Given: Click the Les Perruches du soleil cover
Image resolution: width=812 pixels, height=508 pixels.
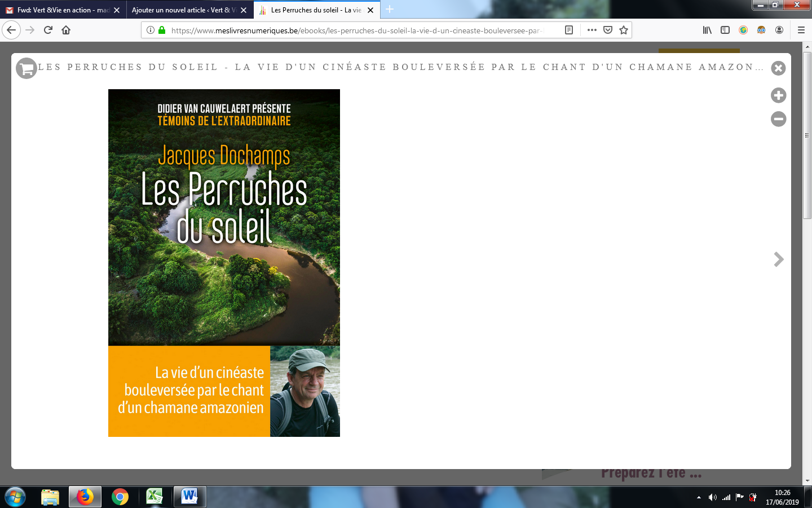Looking at the screenshot, I should [224, 262].
